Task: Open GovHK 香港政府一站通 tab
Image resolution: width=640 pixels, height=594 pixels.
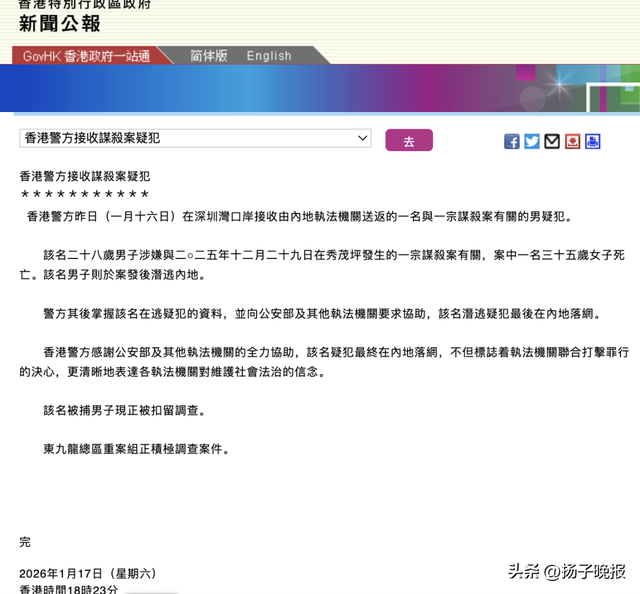Action: coord(87,56)
